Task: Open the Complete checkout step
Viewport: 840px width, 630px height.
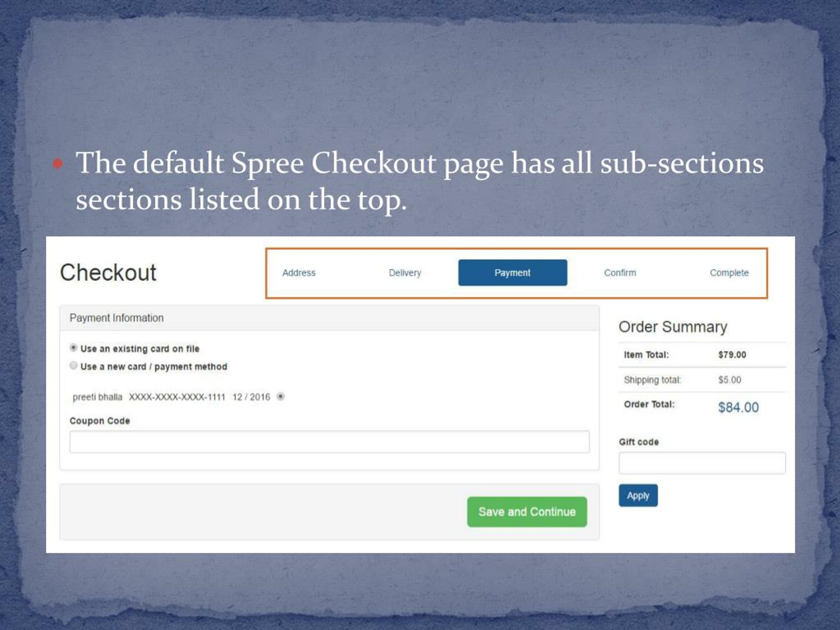Action: point(729,273)
